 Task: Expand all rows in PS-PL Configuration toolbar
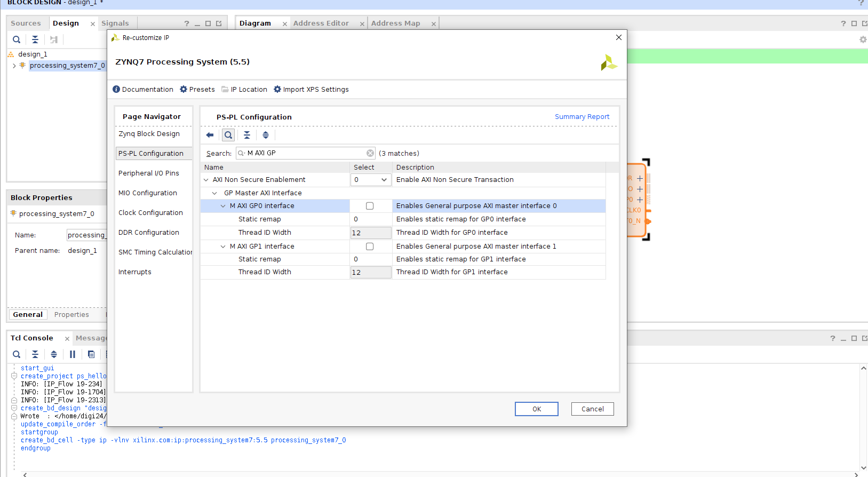266,135
